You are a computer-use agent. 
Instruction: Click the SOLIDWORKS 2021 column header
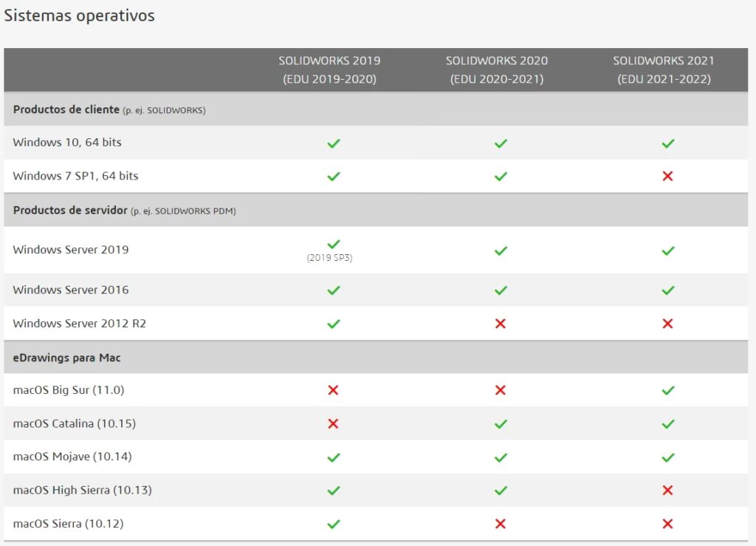coord(664,70)
